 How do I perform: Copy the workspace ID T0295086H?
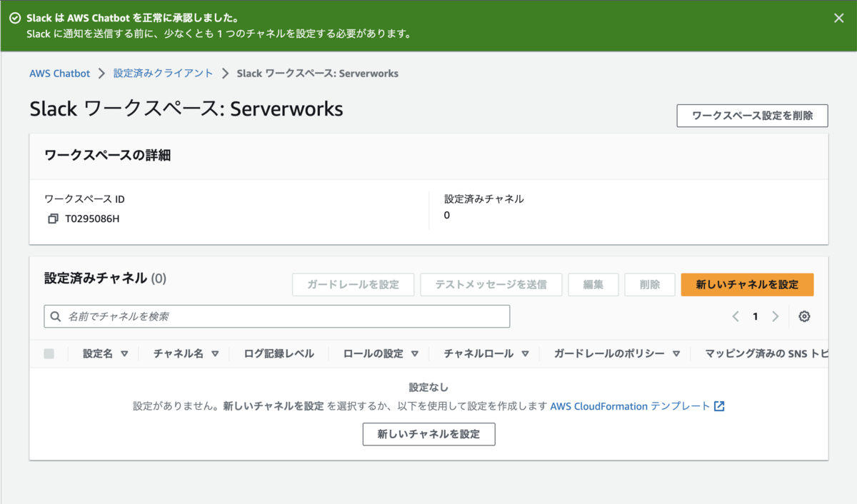[x=53, y=218]
